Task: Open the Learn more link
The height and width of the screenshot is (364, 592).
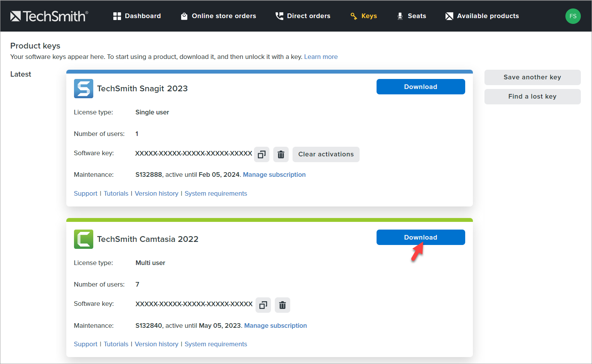Action: tap(321, 57)
